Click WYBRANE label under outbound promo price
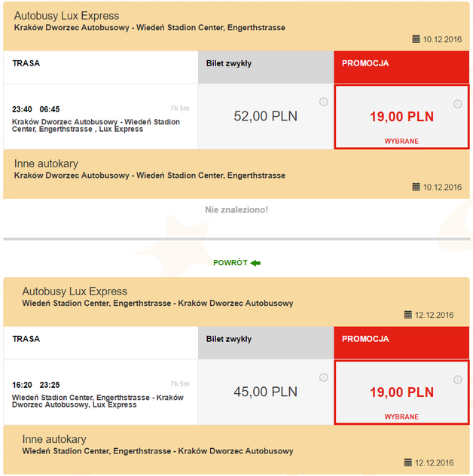The height and width of the screenshot is (476, 473). tap(401, 141)
